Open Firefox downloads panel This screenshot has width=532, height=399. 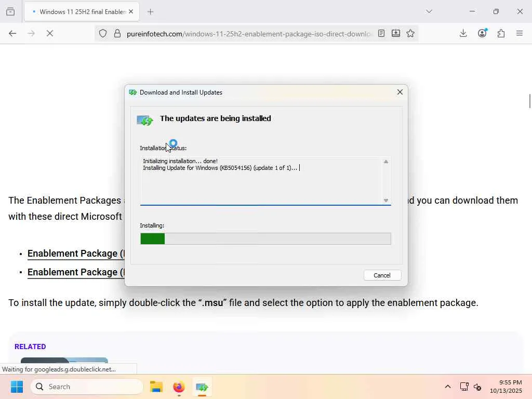pyautogui.click(x=463, y=33)
